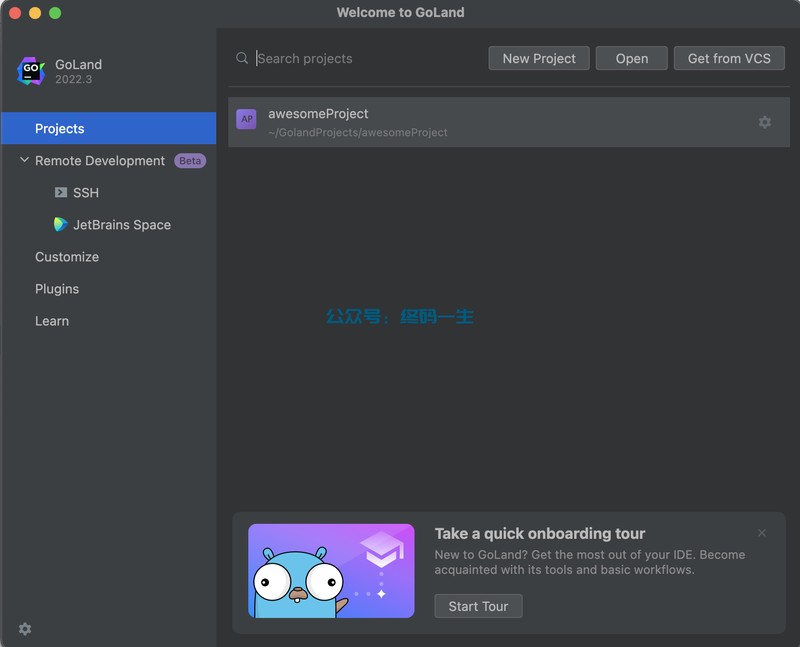The height and width of the screenshot is (647, 800).
Task: Open awesomeProject gear options
Action: [765, 122]
